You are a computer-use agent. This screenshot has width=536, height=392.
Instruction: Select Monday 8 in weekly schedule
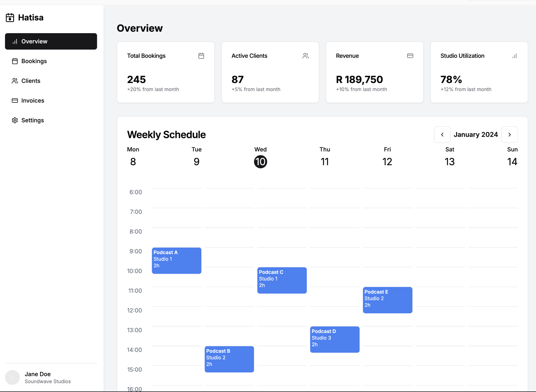pos(133,158)
